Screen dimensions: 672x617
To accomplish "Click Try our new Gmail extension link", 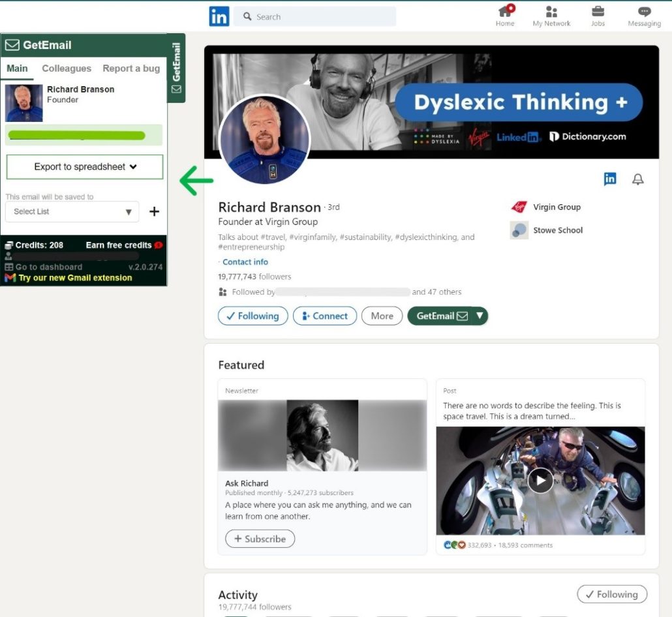I will pos(75,278).
